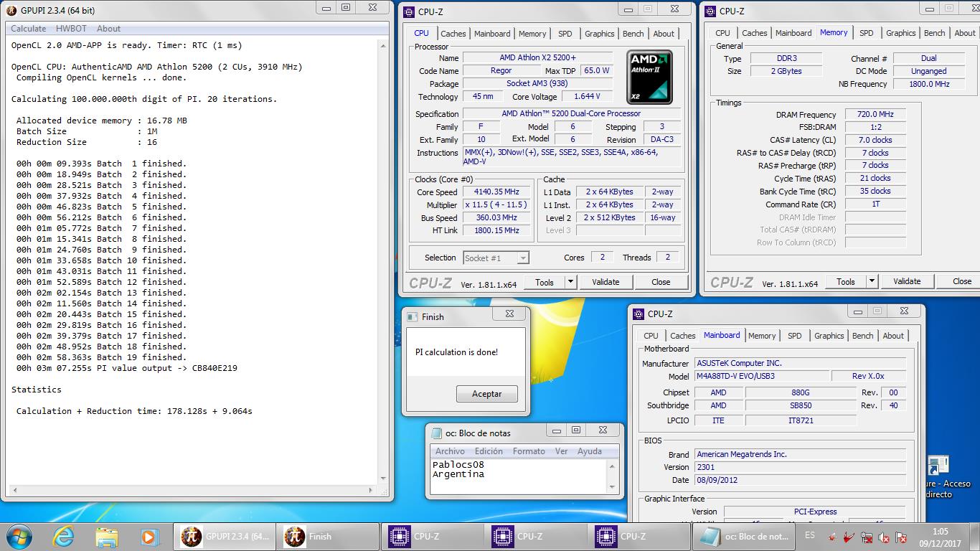Screen dimensions: 980x551
Task: Switch to oc: Bloc de notas taskbar button
Action: click(x=743, y=536)
